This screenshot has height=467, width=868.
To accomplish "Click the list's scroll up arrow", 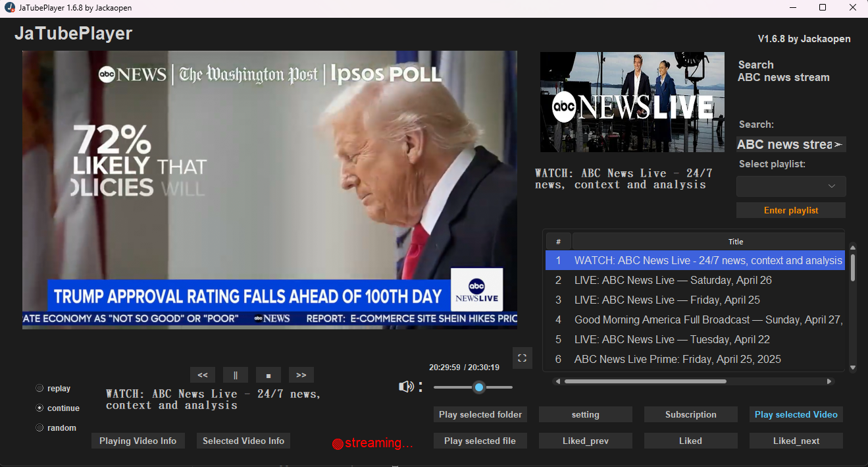I will coord(853,248).
